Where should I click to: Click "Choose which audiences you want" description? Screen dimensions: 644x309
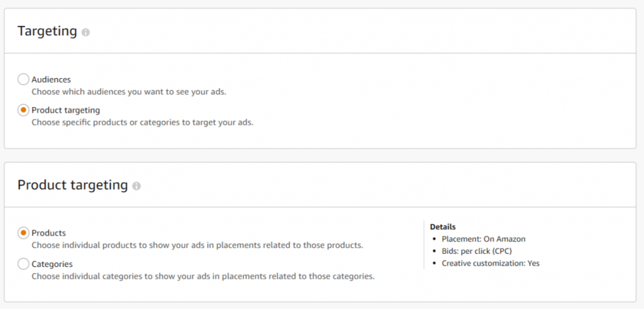(128, 91)
